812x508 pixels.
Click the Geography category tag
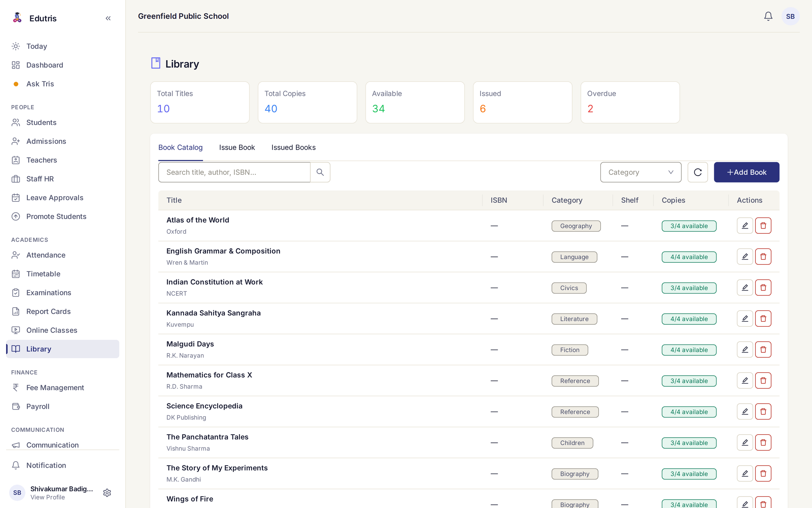point(576,226)
